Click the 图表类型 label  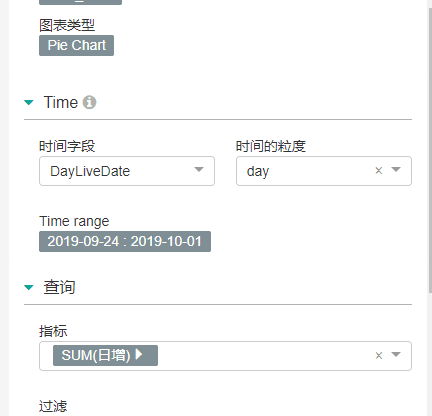[67, 25]
